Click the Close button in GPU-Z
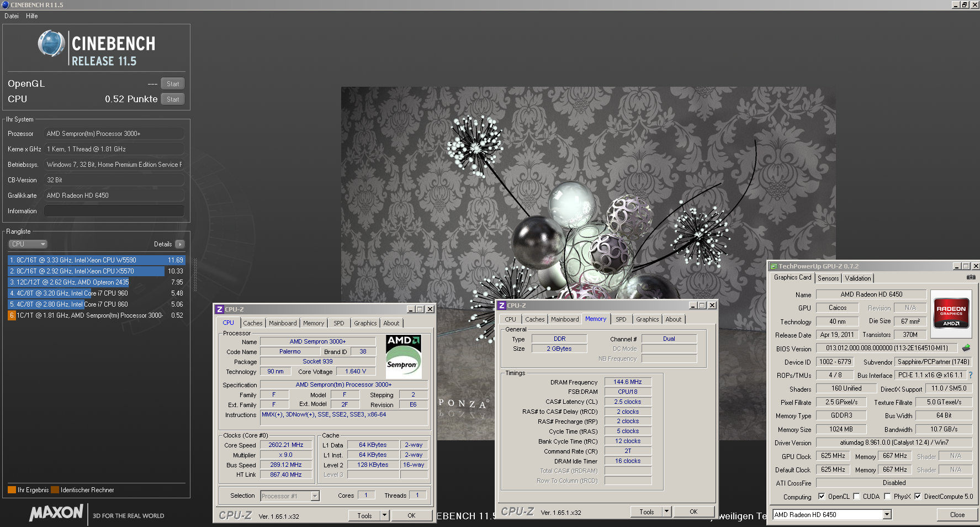Image resolution: width=980 pixels, height=527 pixels. click(x=957, y=515)
